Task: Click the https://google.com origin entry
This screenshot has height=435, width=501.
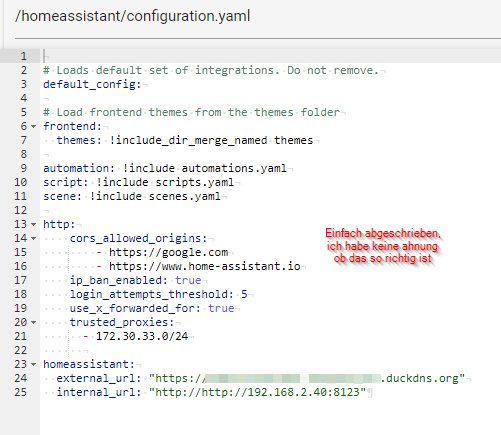Action: 169,252
